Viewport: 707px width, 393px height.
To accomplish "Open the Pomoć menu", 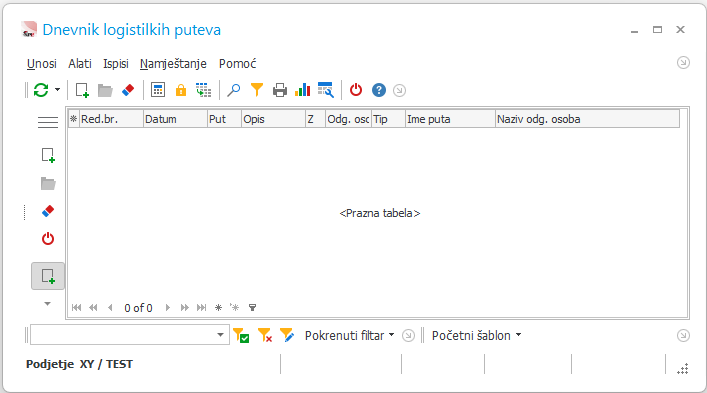I will click(238, 64).
